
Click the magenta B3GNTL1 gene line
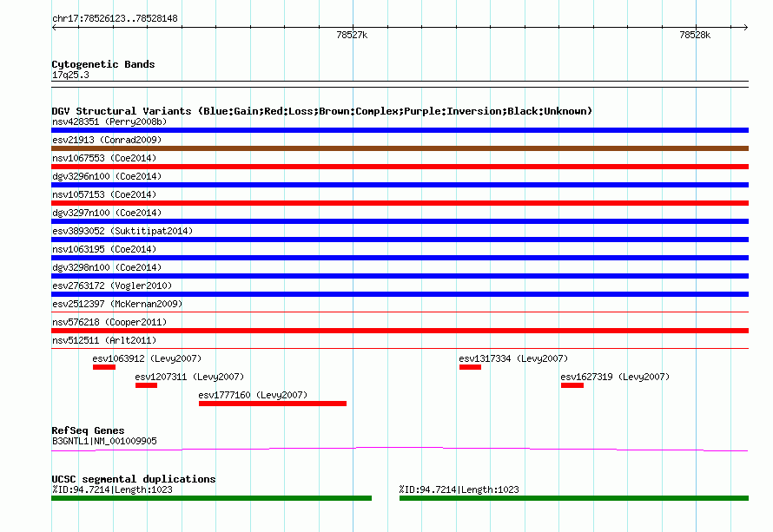coord(400,449)
